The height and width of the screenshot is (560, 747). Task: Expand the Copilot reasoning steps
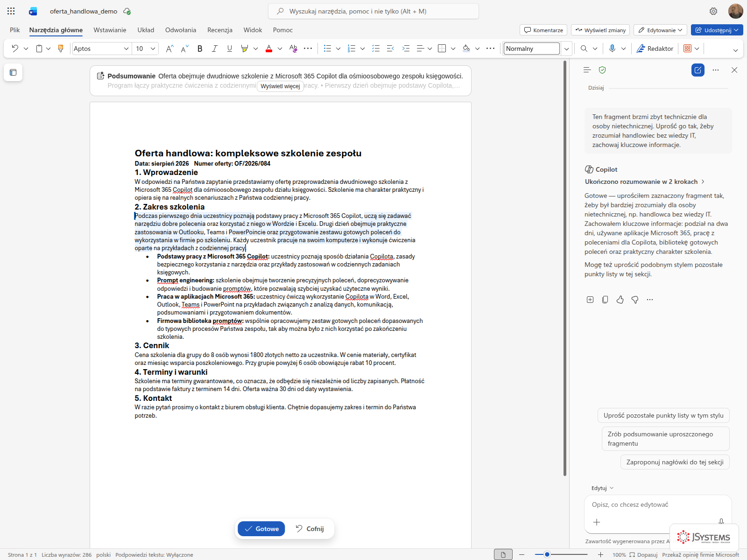point(645,182)
